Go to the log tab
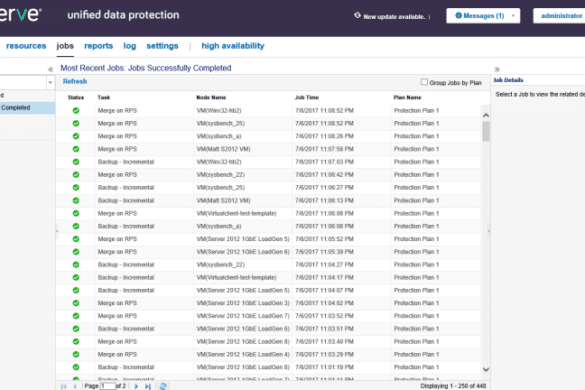This screenshot has height=390, width=585. pos(129,46)
